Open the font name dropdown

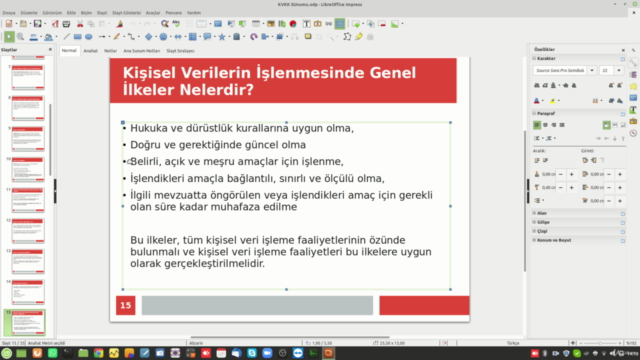[x=592, y=71]
